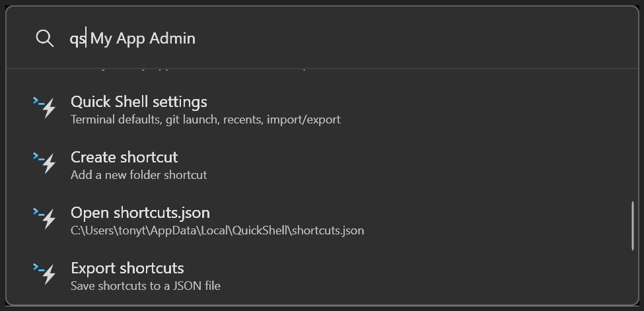Click 'Add a new folder shortcut' description
The image size is (644, 311).
pyautogui.click(x=139, y=175)
